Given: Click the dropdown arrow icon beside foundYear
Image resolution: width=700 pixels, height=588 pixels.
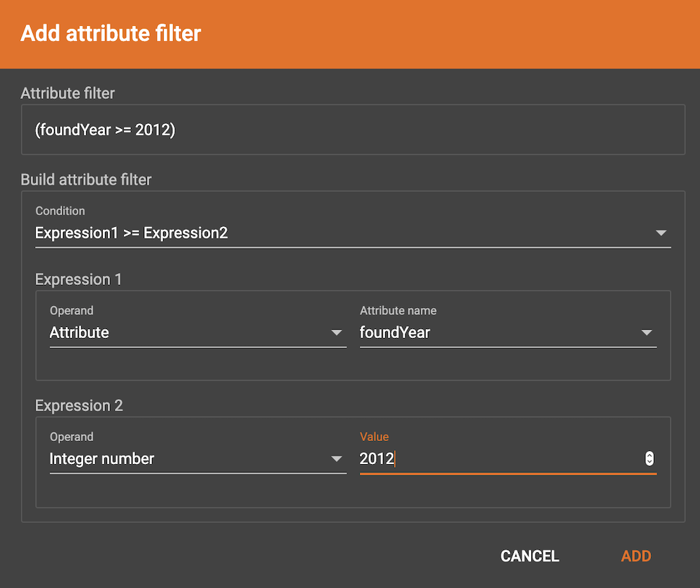Looking at the screenshot, I should tap(647, 333).
